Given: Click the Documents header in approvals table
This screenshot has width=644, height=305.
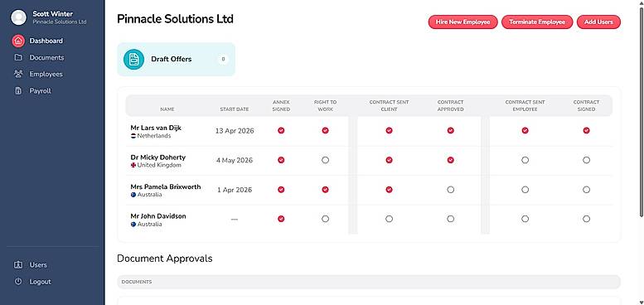Looking at the screenshot, I should pos(137,282).
